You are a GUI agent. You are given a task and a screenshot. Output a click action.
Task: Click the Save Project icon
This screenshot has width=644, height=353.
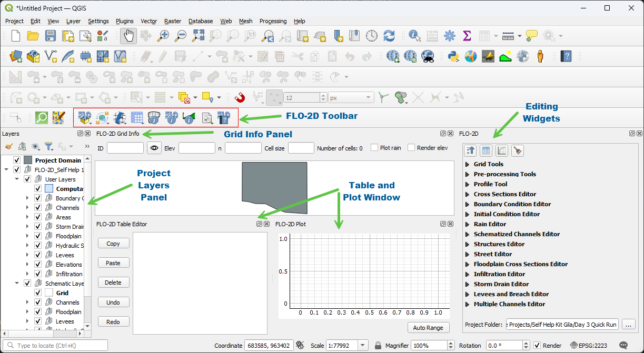click(51, 36)
